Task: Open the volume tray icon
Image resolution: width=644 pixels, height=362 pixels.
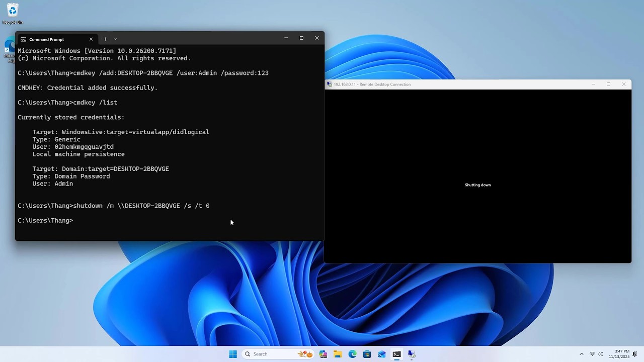Action: pos(600,354)
